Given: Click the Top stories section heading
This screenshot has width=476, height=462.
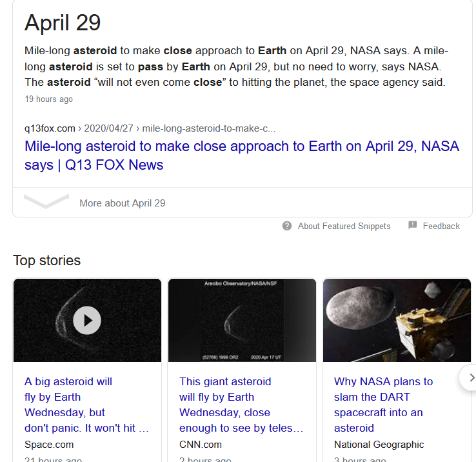Looking at the screenshot, I should [x=47, y=261].
